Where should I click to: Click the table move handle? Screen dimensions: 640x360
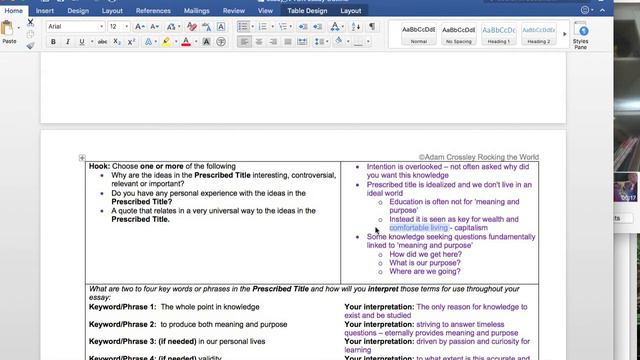point(82,158)
